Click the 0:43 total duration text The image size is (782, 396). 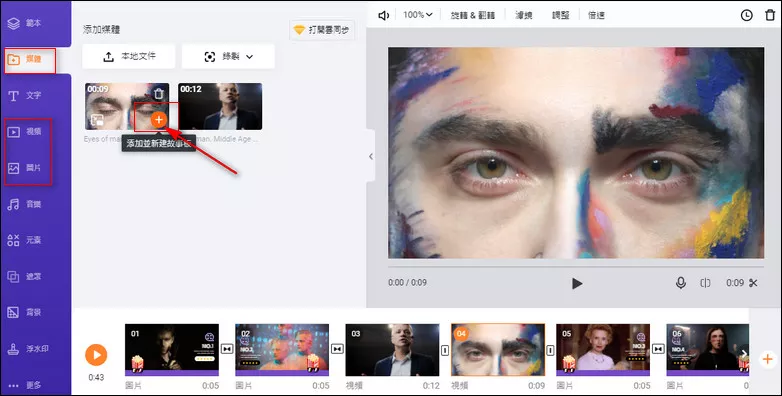click(x=96, y=378)
